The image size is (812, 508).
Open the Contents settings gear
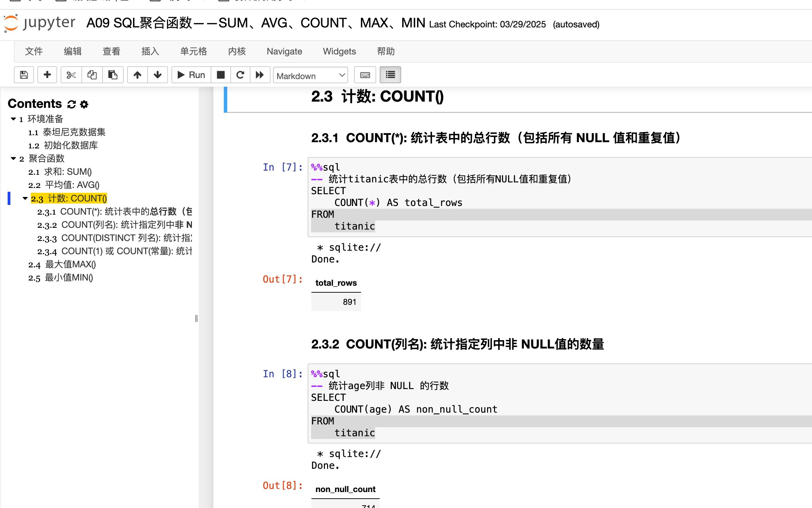(83, 104)
